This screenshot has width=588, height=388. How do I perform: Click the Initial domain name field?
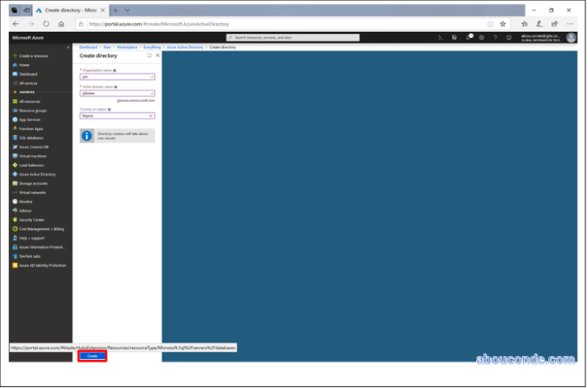(x=117, y=93)
